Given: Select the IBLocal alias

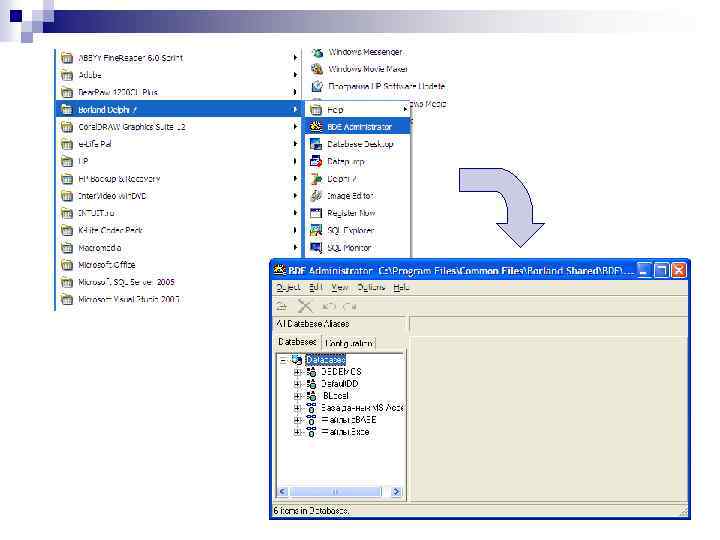Looking at the screenshot, I should (x=335, y=395).
